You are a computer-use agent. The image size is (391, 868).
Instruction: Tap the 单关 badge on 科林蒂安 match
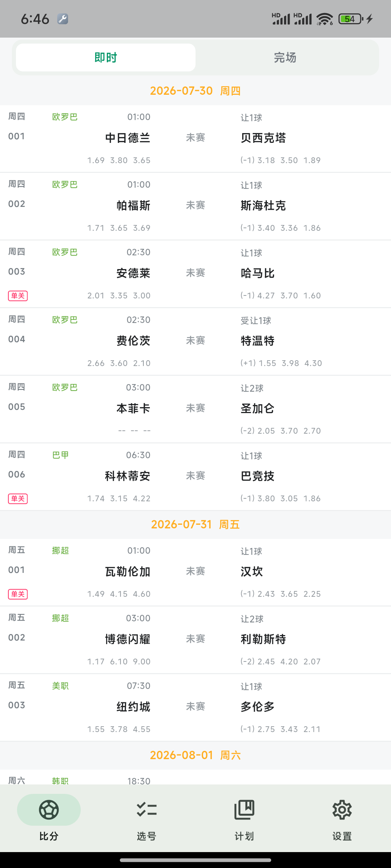[18, 499]
